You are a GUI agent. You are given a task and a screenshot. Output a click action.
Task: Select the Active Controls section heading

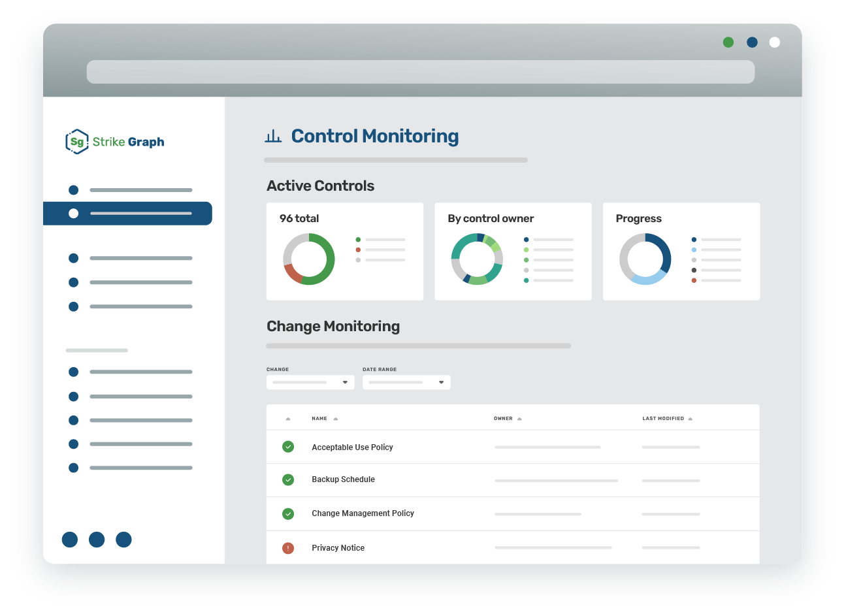(x=320, y=186)
